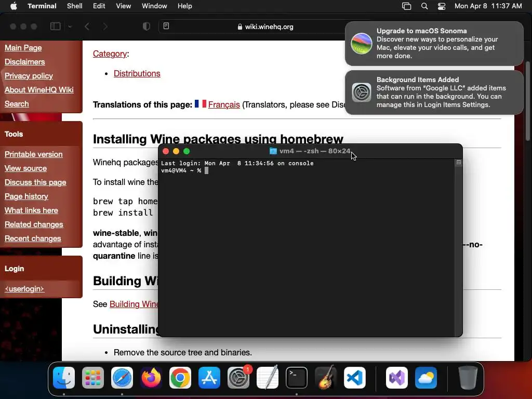Open Upgrade to macOS Sonoma notification
The height and width of the screenshot is (399, 532).
click(x=434, y=44)
